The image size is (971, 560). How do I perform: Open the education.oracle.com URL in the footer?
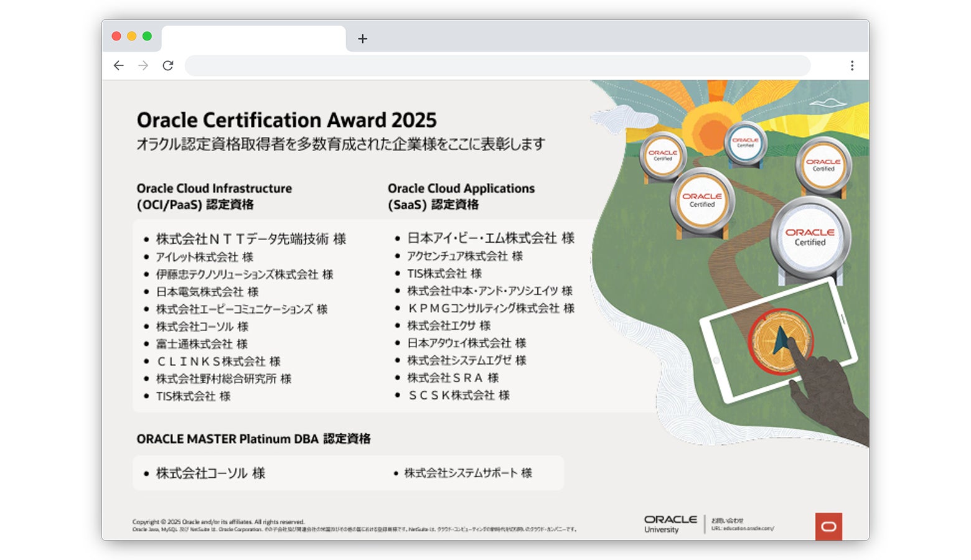[x=743, y=528]
